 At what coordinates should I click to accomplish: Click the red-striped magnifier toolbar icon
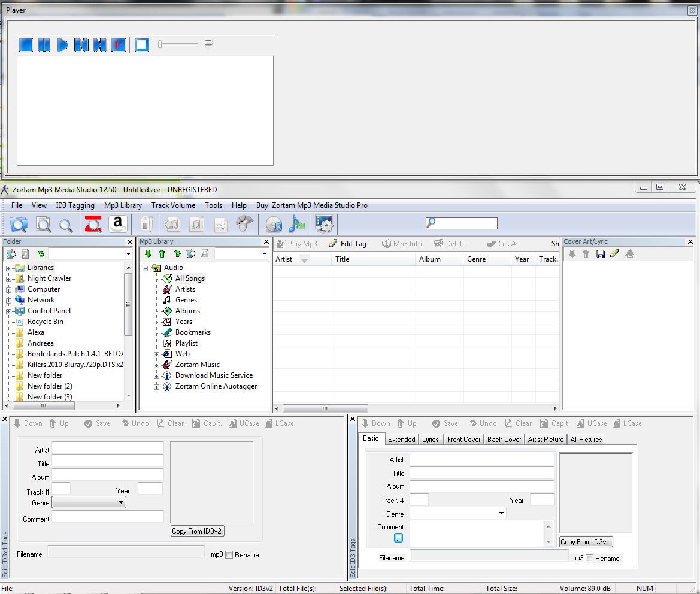[x=93, y=225]
